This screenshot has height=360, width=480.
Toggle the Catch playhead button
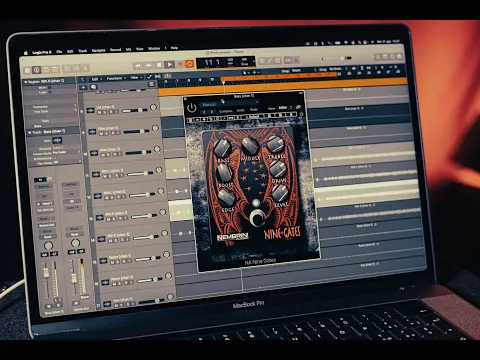pyautogui.click(x=168, y=76)
